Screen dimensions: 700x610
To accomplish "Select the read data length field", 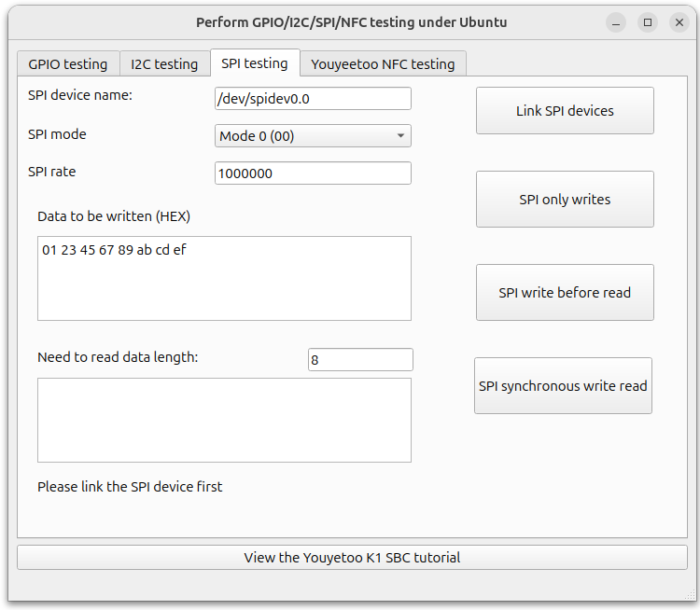I will 359,359.
